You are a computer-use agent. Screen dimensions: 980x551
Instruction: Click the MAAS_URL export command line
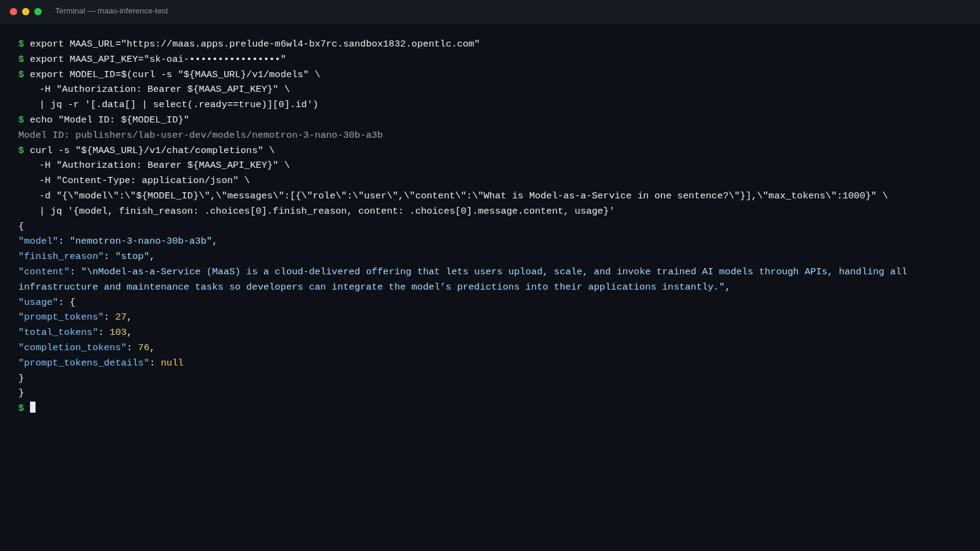(249, 44)
